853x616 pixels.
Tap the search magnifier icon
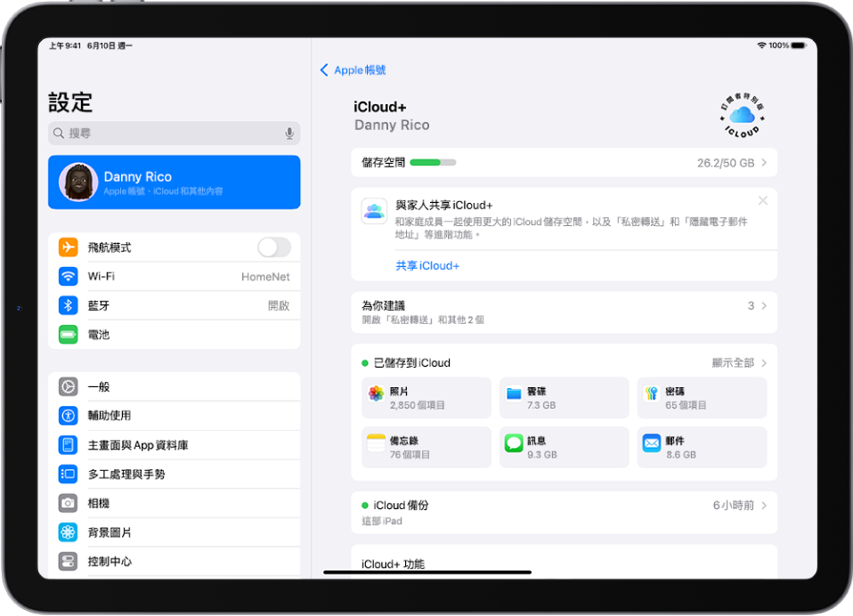[x=59, y=134]
